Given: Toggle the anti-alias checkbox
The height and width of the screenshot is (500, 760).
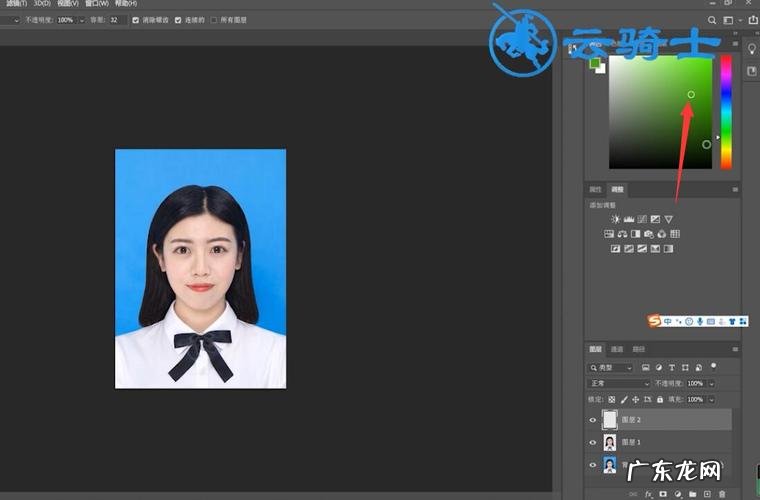Looking at the screenshot, I should pos(135,20).
